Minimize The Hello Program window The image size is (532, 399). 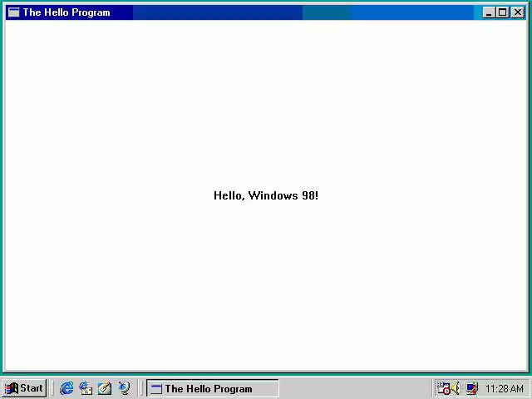click(489, 12)
